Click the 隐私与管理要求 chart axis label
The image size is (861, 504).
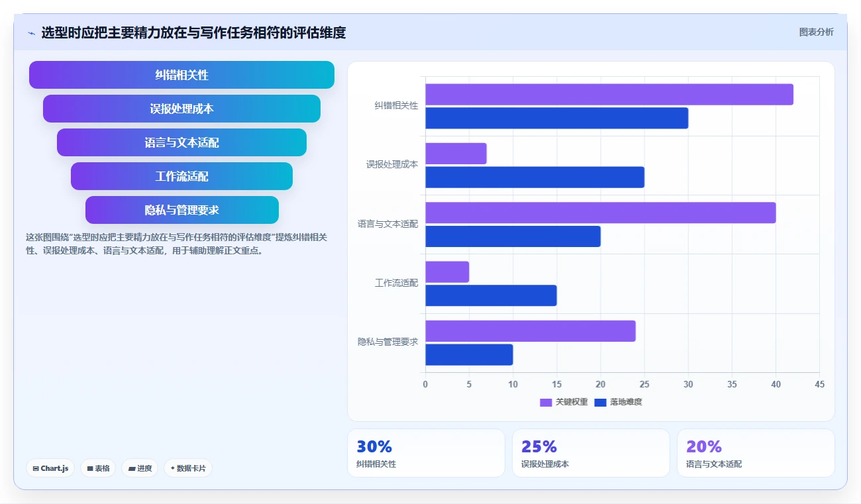[388, 342]
